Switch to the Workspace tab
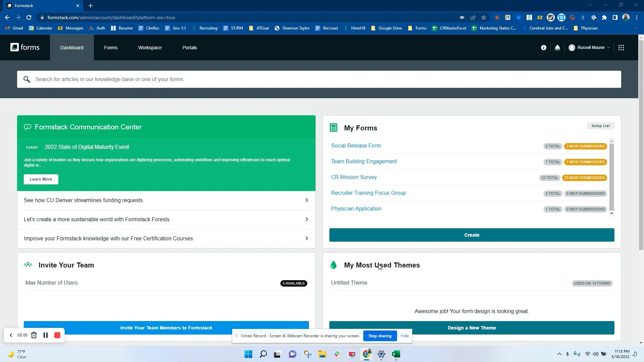The image size is (644, 362). [x=150, y=47]
